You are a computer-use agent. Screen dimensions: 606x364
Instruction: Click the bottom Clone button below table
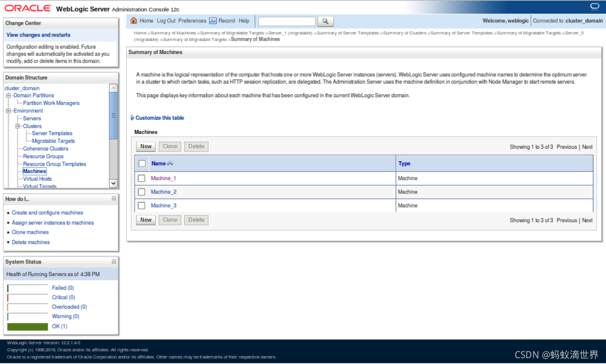[x=170, y=220]
